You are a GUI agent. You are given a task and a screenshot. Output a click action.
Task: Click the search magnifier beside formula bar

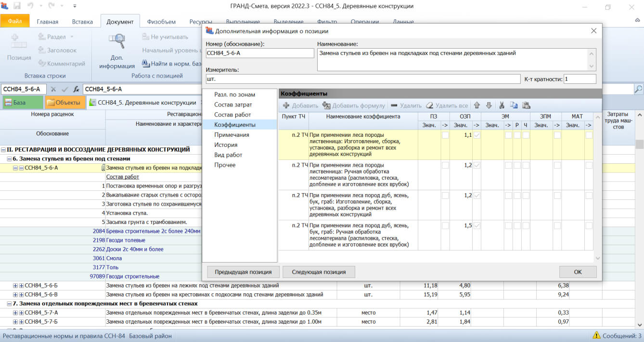click(638, 89)
